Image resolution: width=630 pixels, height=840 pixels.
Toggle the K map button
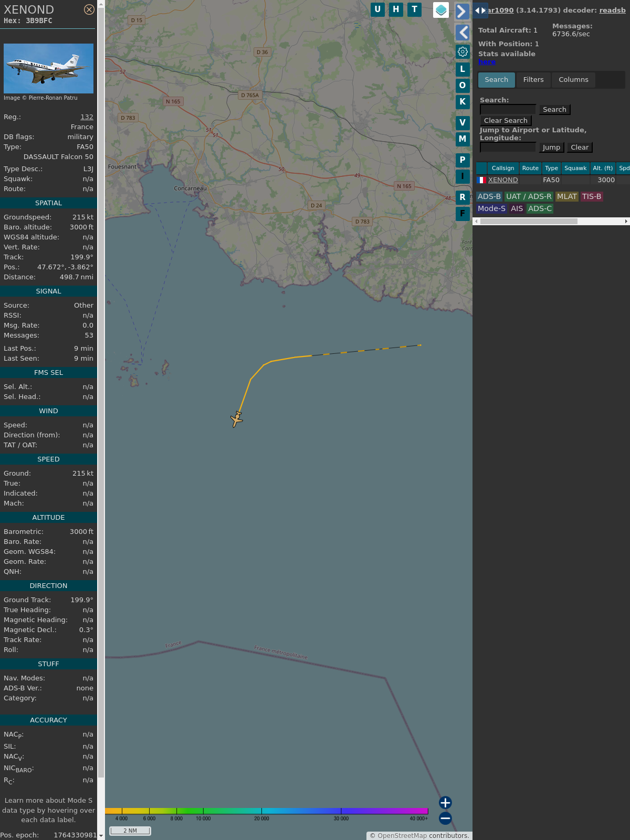point(463,101)
